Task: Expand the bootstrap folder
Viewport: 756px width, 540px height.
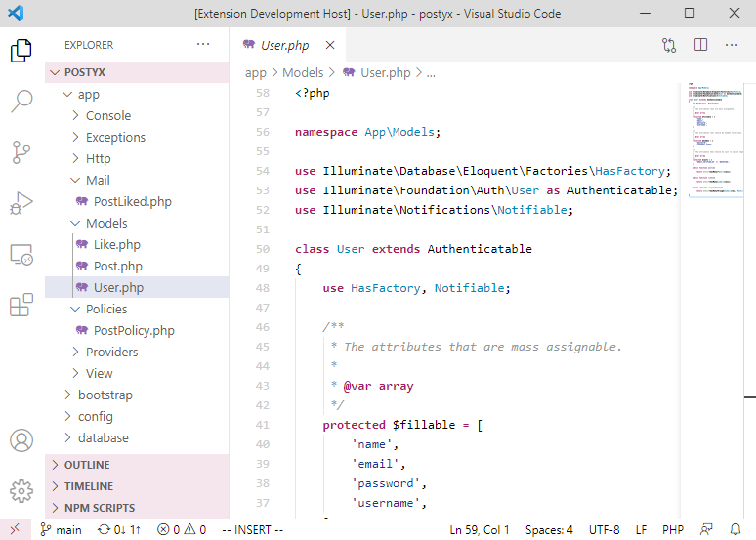Action: point(137,395)
